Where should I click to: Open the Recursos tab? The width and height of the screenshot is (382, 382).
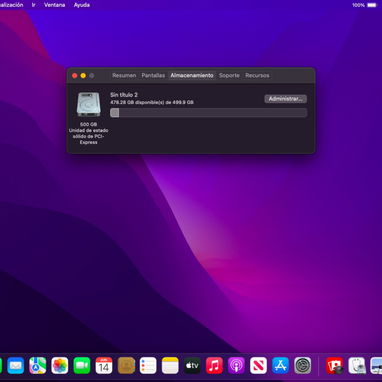tap(257, 75)
